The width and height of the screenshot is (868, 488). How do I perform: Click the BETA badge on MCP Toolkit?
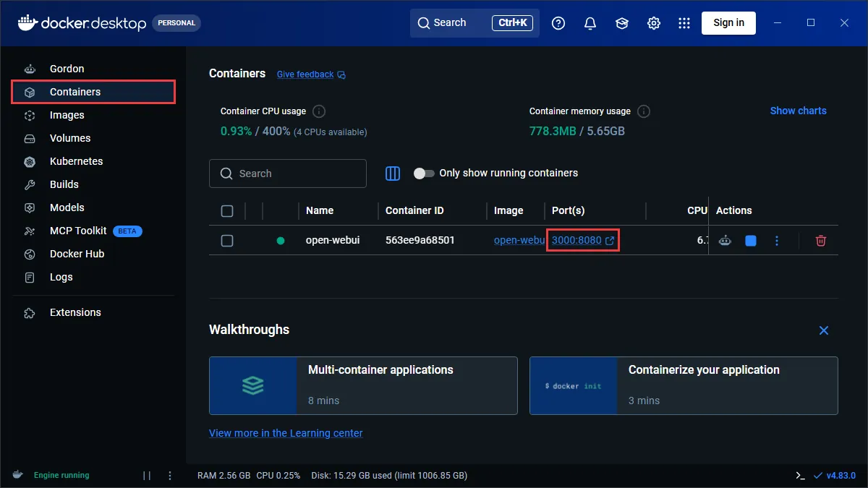point(127,231)
